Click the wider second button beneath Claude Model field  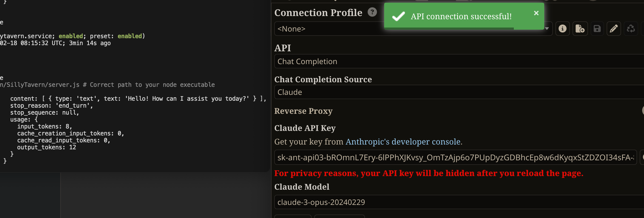340,216
